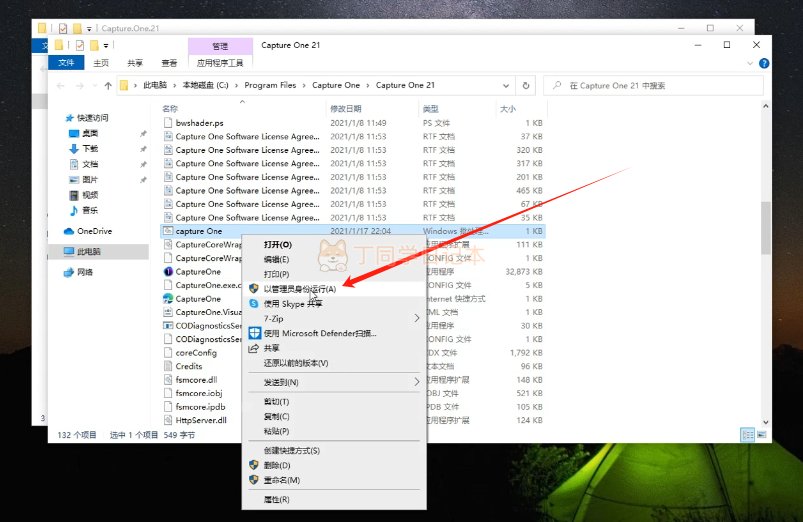
Task: Expand the 7-Zip submenu arrow
Action: coord(416,318)
